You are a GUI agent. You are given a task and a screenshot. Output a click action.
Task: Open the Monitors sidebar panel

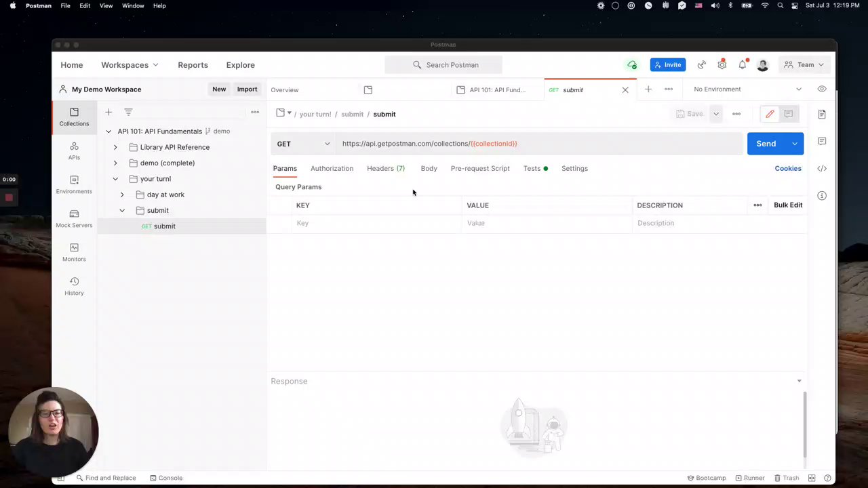(x=74, y=252)
